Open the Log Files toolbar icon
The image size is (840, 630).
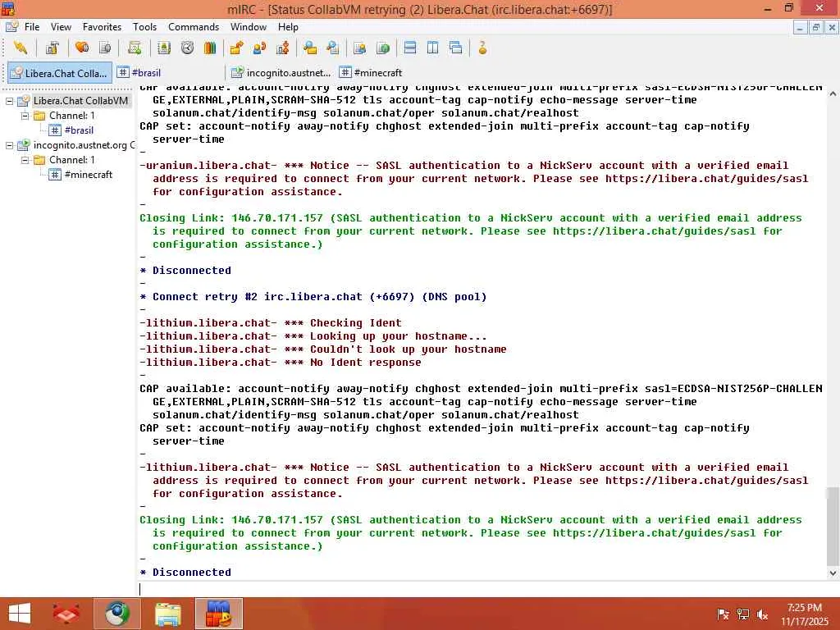[x=333, y=48]
